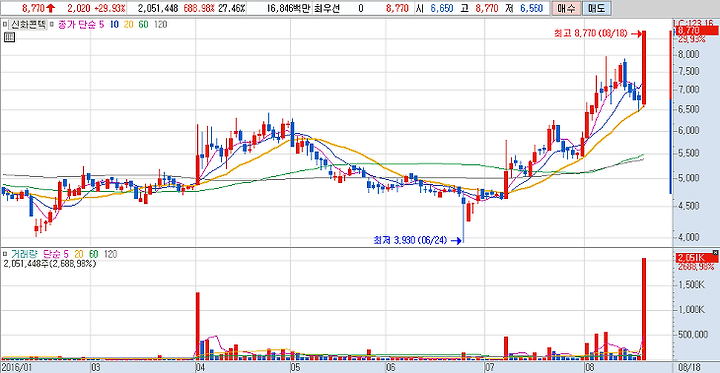Click the 거래량 volume indicator label
The image size is (720, 373).
(x=25, y=254)
